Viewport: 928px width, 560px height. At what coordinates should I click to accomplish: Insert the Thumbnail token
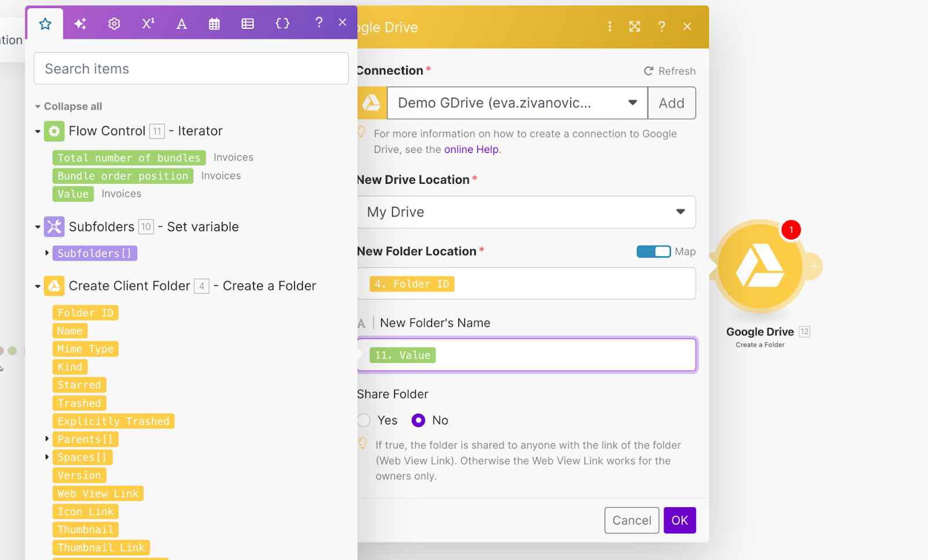click(x=85, y=530)
